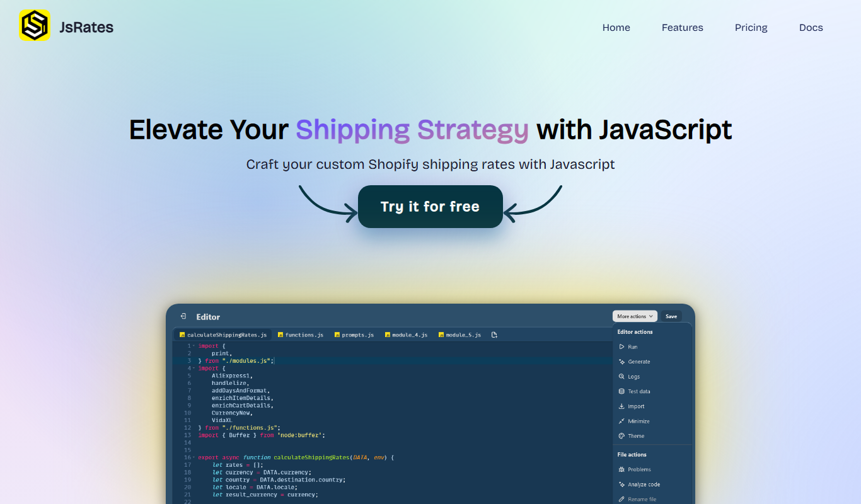This screenshot has width=861, height=504.
Task: Click the VidaXL import line
Action: click(x=222, y=420)
